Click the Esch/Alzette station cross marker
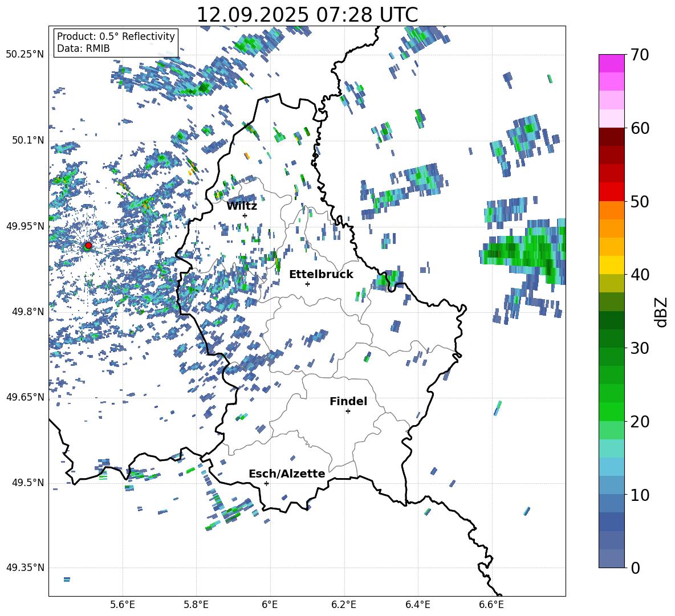The width and height of the screenshot is (675, 616). click(x=266, y=483)
